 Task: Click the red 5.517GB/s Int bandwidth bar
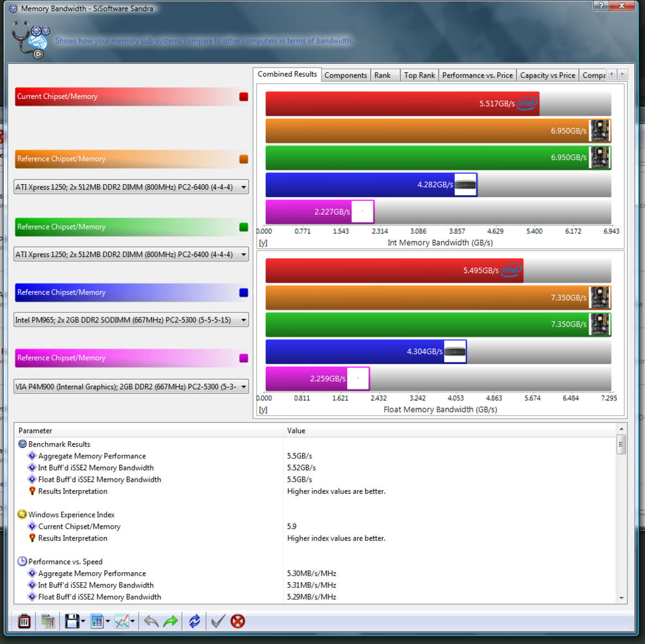(x=402, y=103)
